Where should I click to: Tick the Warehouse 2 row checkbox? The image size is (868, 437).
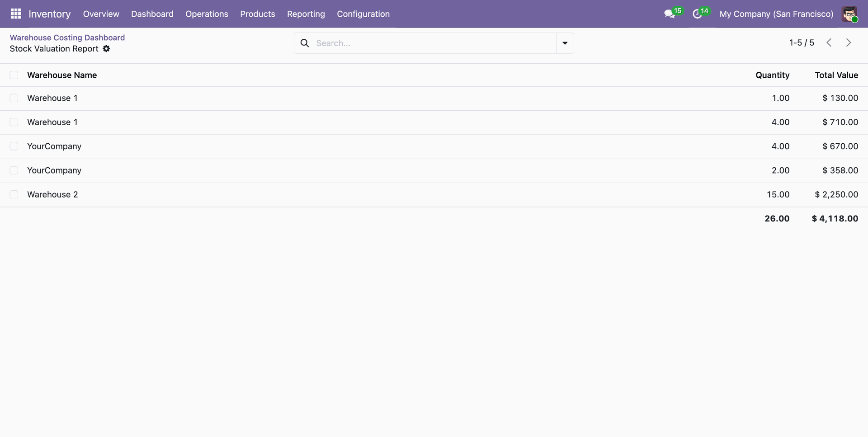[x=14, y=194]
